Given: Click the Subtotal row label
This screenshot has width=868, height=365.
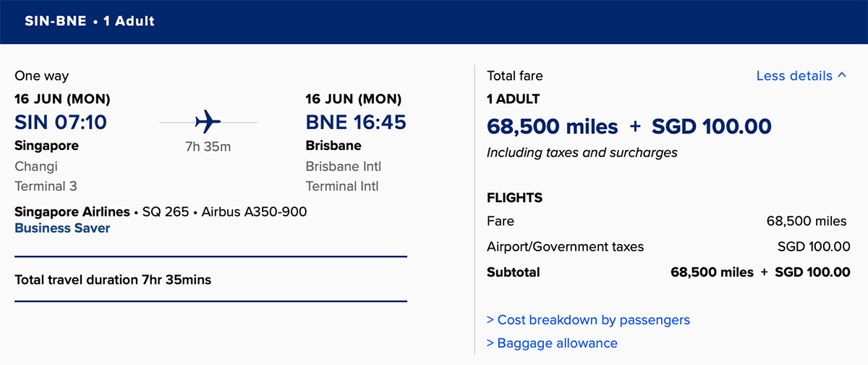Looking at the screenshot, I should 514,272.
